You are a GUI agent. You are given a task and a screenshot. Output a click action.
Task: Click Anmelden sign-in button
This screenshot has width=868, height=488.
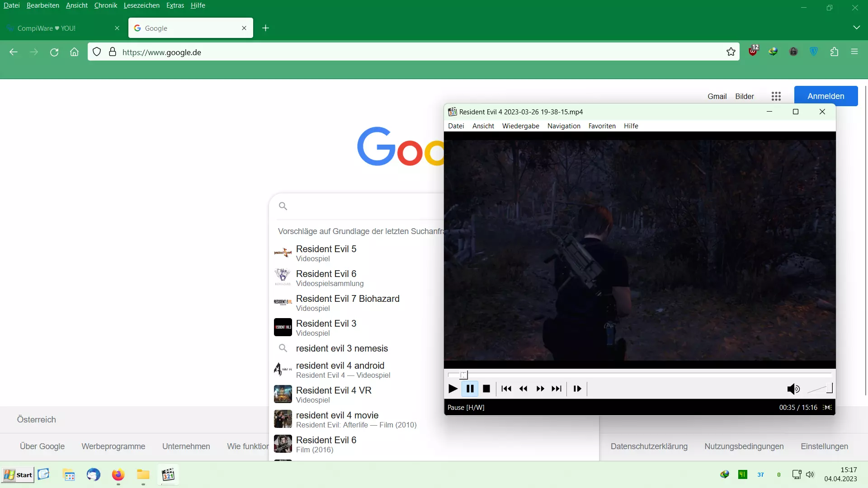[826, 96]
